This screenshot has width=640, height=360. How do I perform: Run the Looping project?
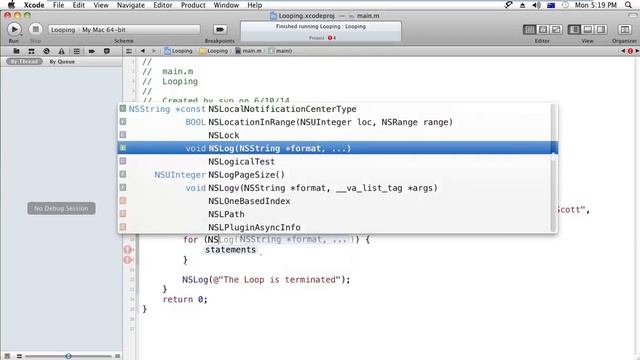[14, 29]
